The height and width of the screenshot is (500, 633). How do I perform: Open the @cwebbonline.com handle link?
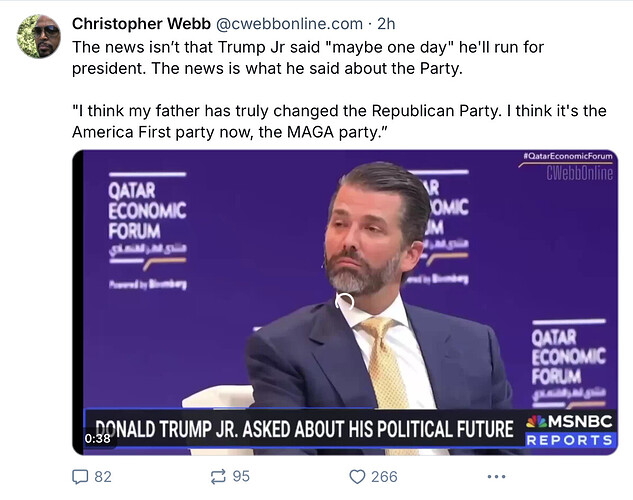point(289,24)
